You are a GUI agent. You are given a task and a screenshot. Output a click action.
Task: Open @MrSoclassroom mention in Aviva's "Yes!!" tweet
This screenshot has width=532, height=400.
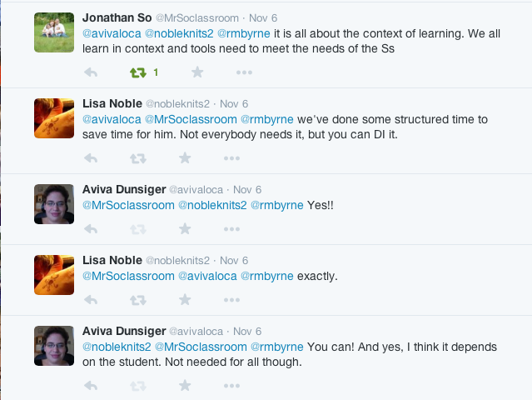click(128, 205)
